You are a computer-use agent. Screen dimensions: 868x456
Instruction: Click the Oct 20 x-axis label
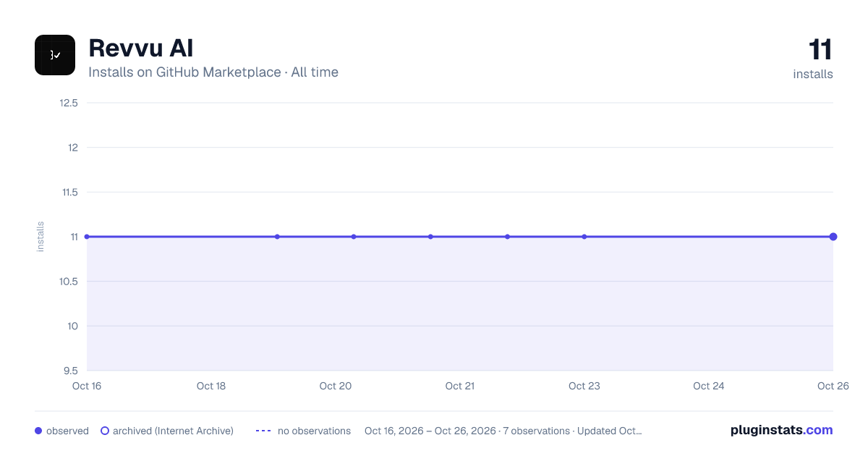pos(336,386)
